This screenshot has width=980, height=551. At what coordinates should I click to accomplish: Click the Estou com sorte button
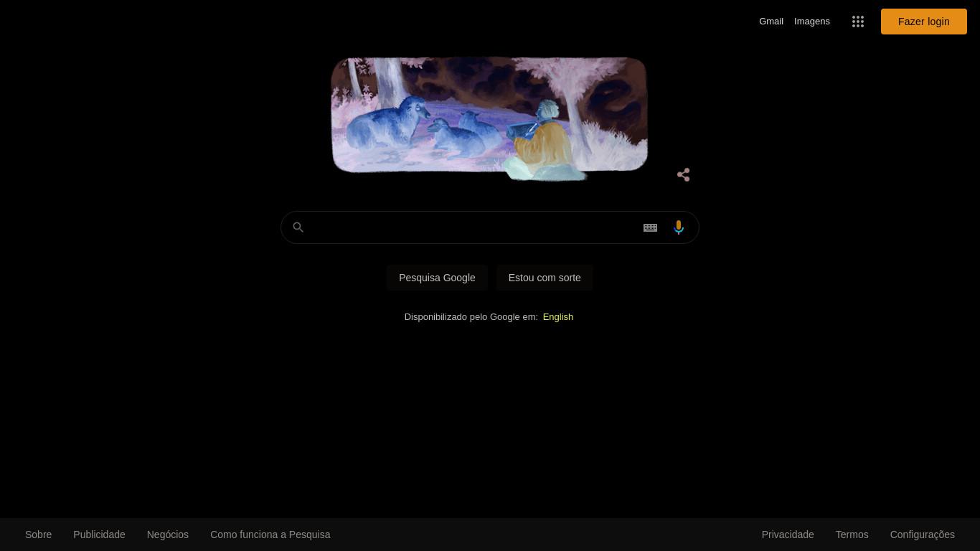[x=545, y=278]
